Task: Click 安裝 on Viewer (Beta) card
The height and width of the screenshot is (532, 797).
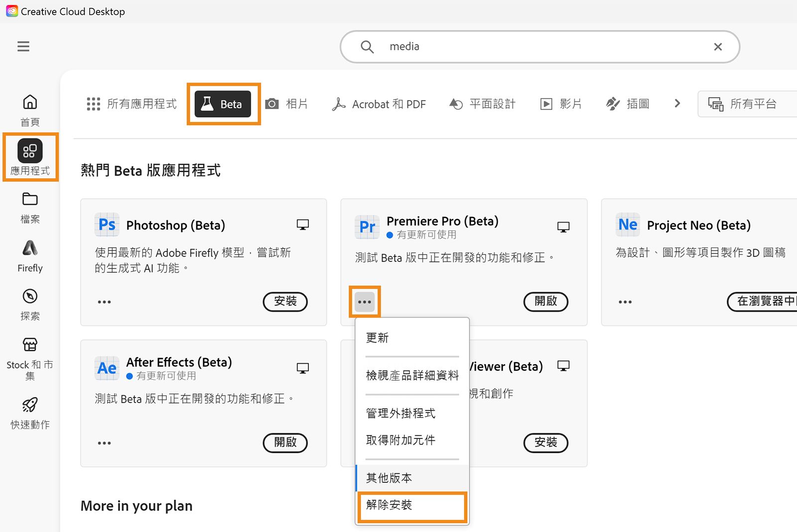Action: (x=546, y=442)
